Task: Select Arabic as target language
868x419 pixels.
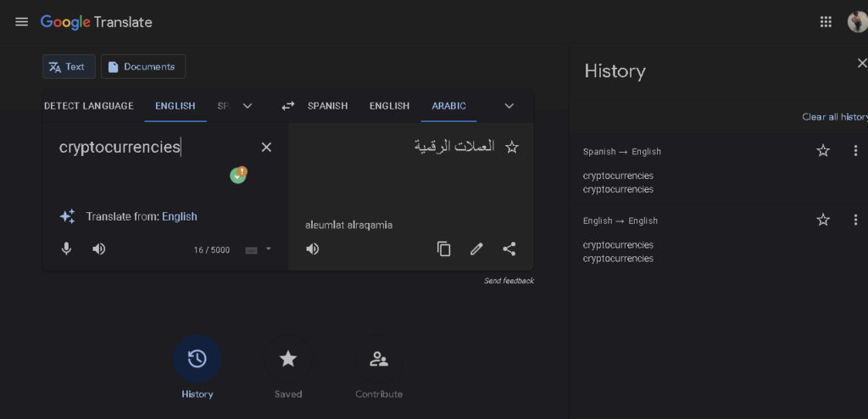Action: (449, 106)
